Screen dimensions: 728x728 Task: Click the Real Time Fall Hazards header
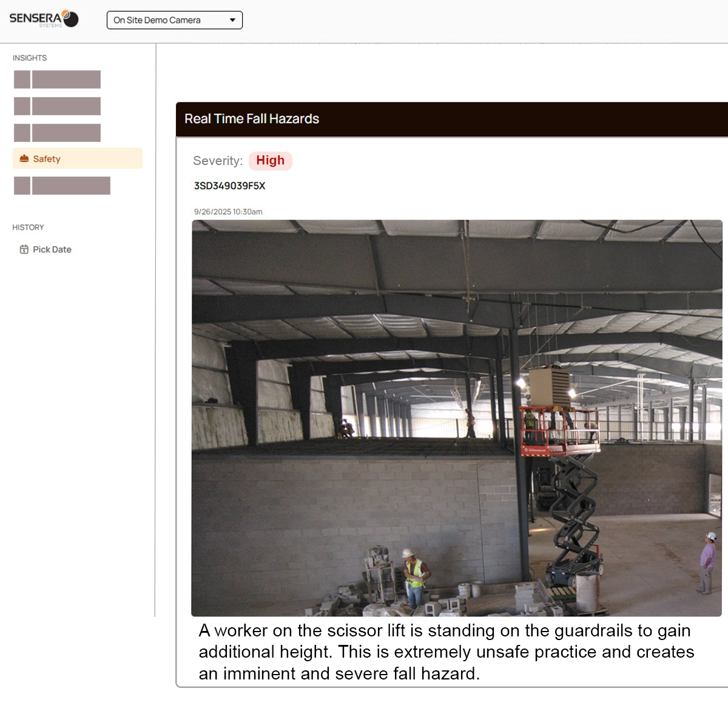[252, 119]
